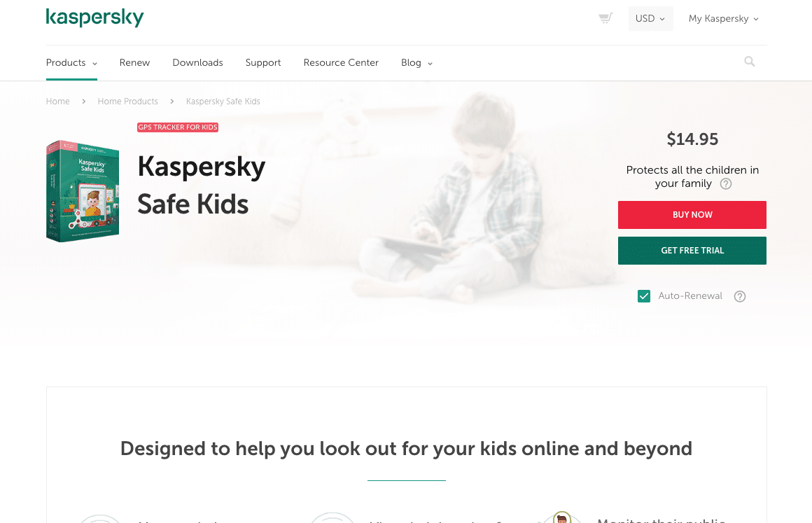Start the free trial with Get Free Trial
This screenshot has width=812, height=523.
coord(692,250)
